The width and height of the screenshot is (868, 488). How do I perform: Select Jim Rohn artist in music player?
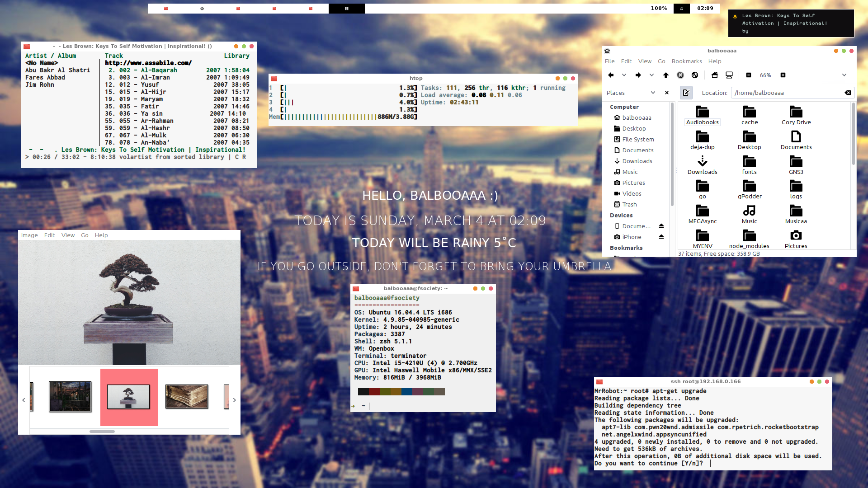point(40,84)
